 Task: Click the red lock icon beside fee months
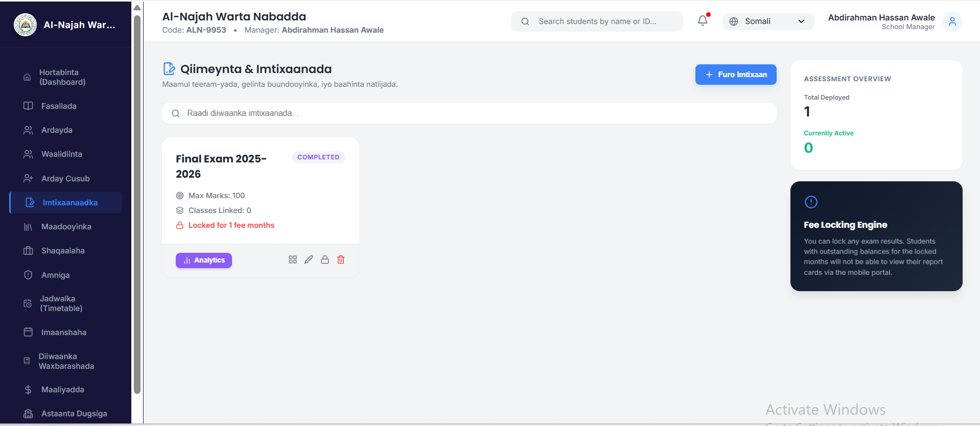[180, 225]
